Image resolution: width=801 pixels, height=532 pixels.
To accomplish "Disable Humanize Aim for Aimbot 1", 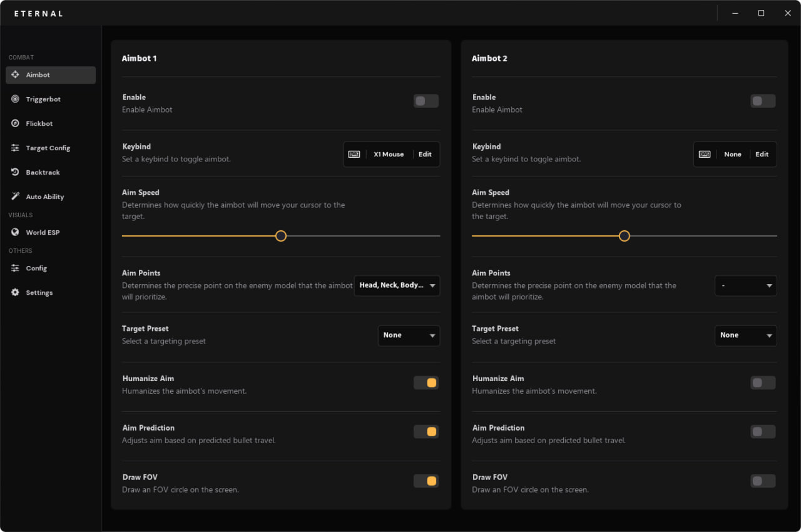I will tap(426, 382).
